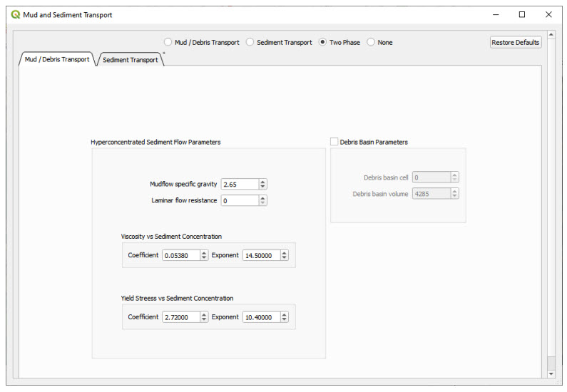
Task: Click the Yield Stress Exponent value field
Action: pos(260,317)
